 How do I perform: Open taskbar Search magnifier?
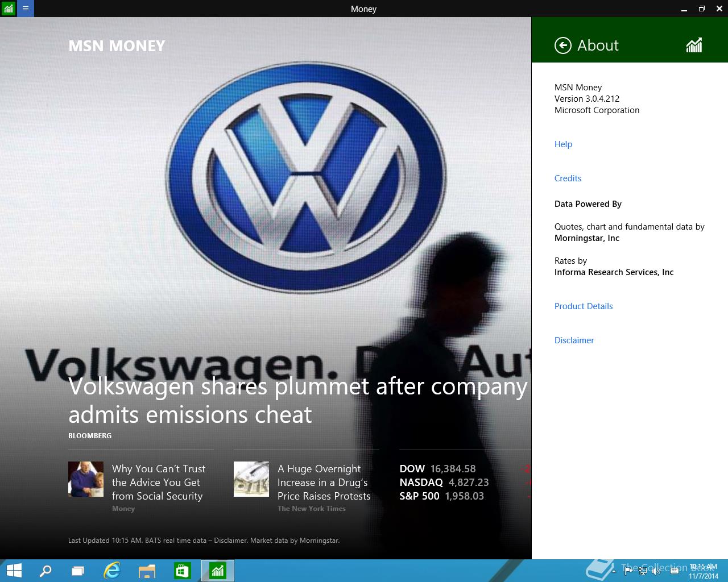point(45,571)
